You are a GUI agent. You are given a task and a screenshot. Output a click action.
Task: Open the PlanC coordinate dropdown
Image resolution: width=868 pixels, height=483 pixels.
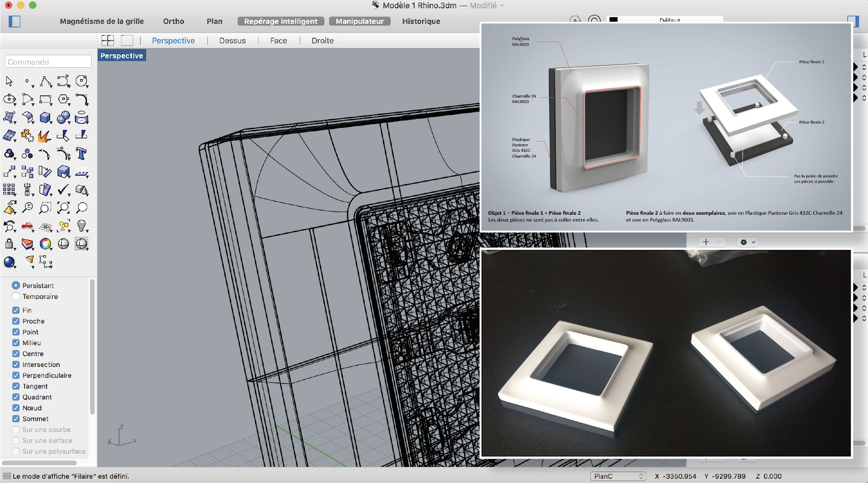pyautogui.click(x=618, y=476)
